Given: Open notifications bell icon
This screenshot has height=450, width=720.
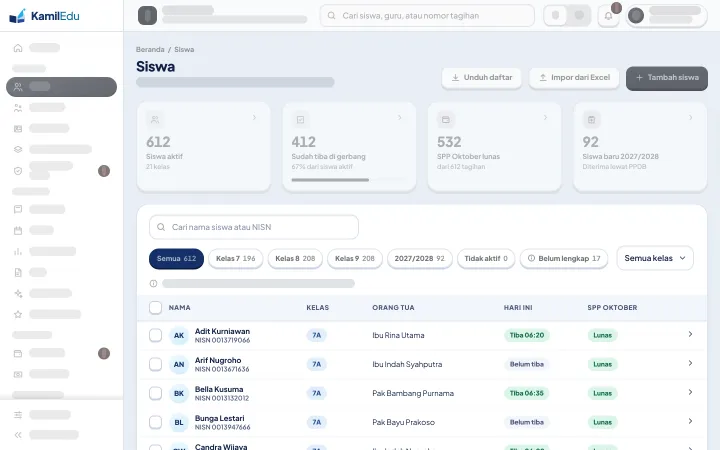Looking at the screenshot, I should (x=608, y=16).
